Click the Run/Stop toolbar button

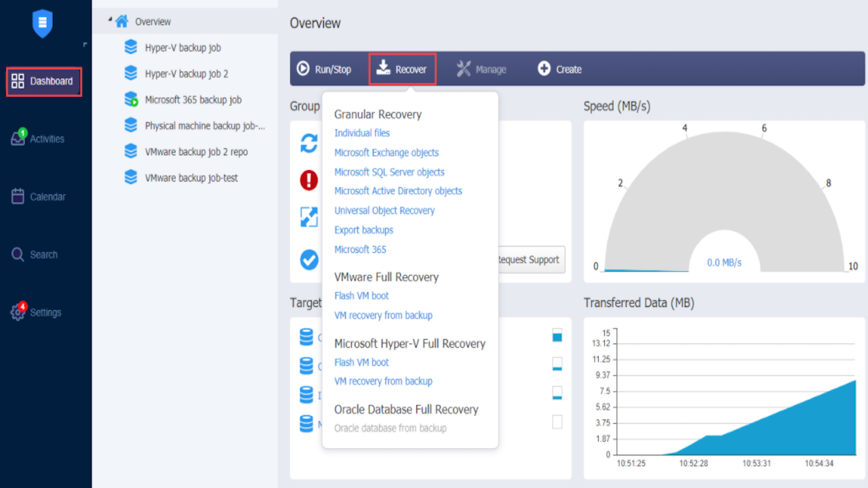324,69
